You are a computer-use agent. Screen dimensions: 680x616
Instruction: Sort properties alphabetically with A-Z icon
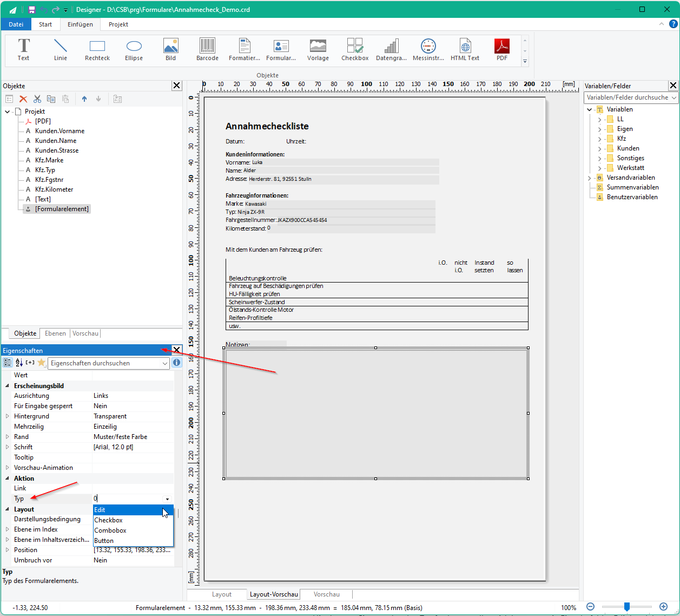(x=19, y=363)
